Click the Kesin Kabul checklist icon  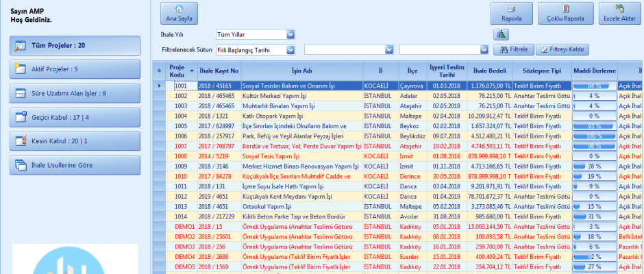20,141
